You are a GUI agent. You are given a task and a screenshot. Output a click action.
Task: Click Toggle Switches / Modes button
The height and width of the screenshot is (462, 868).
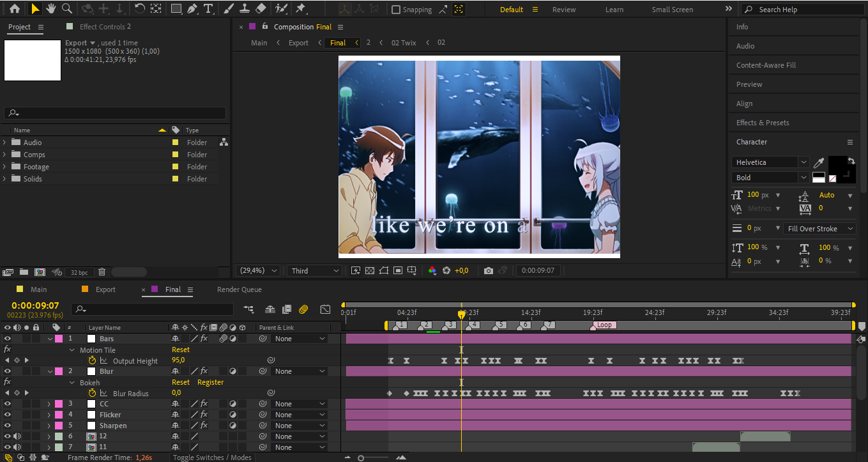(213, 458)
